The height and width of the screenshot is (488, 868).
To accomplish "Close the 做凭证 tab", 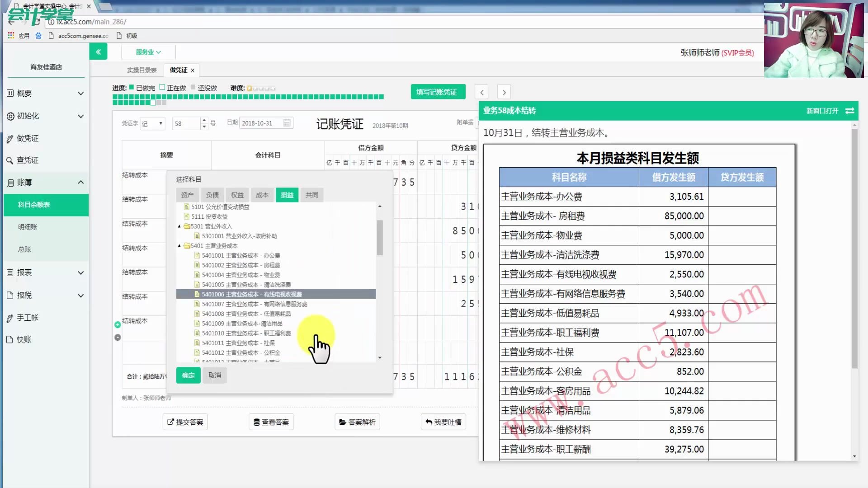I will tap(193, 70).
